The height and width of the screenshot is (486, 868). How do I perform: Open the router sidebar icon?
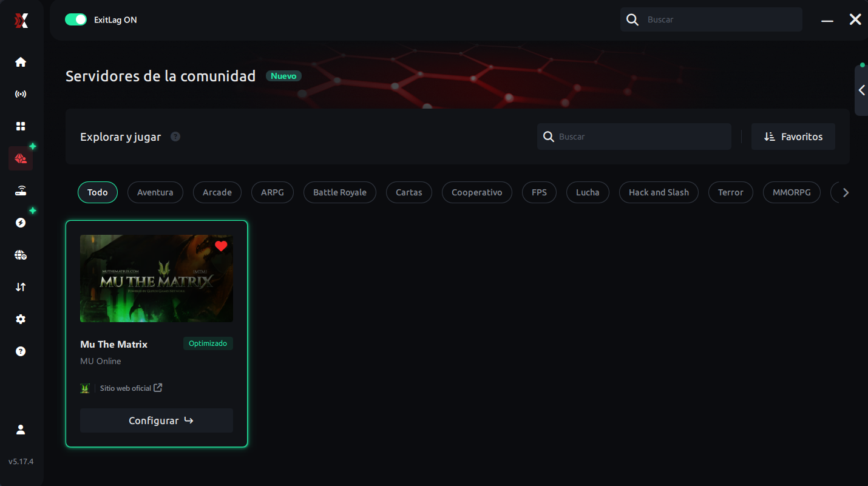(x=21, y=191)
